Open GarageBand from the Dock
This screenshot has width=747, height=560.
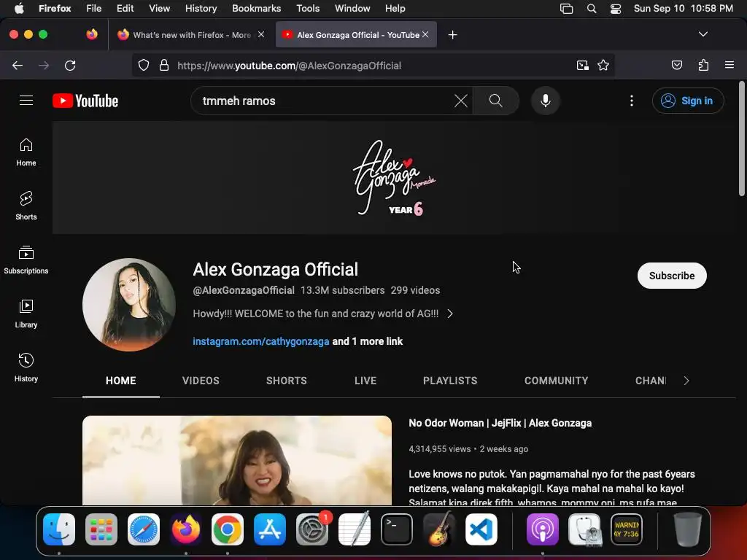point(438,529)
